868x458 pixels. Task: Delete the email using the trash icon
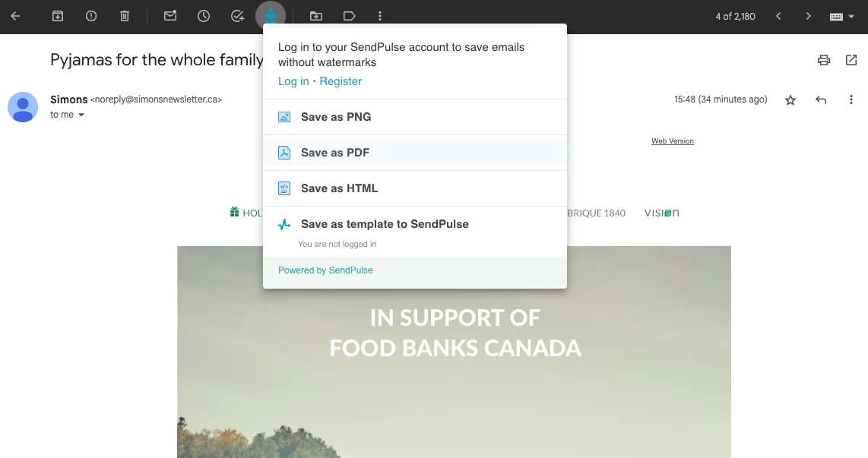(x=124, y=15)
